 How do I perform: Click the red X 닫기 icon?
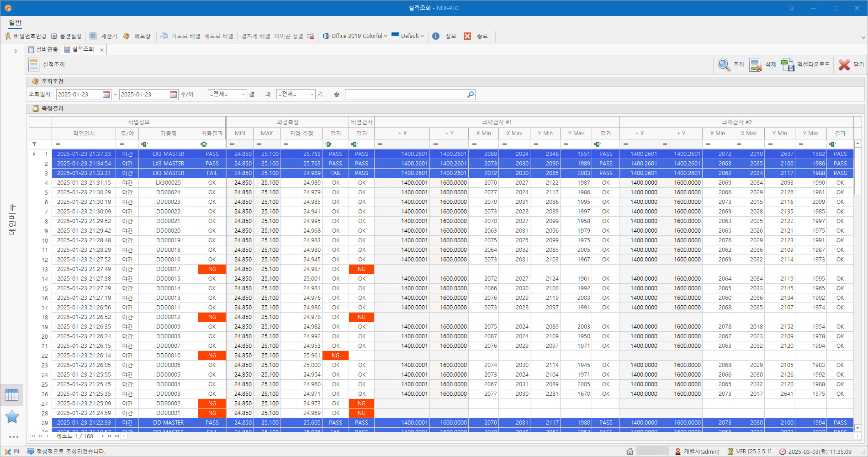[x=844, y=65]
